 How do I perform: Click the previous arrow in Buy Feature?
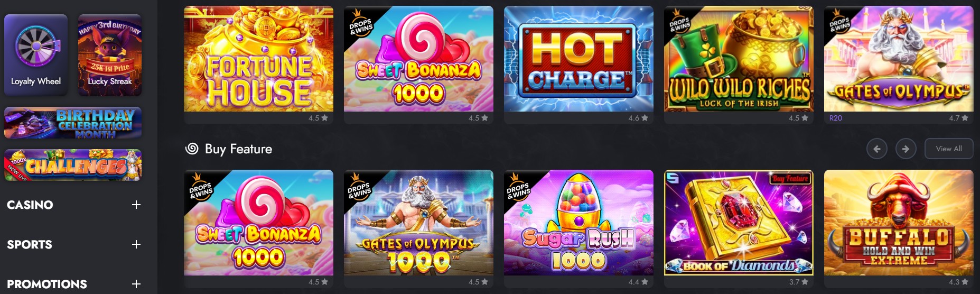pos(876,149)
